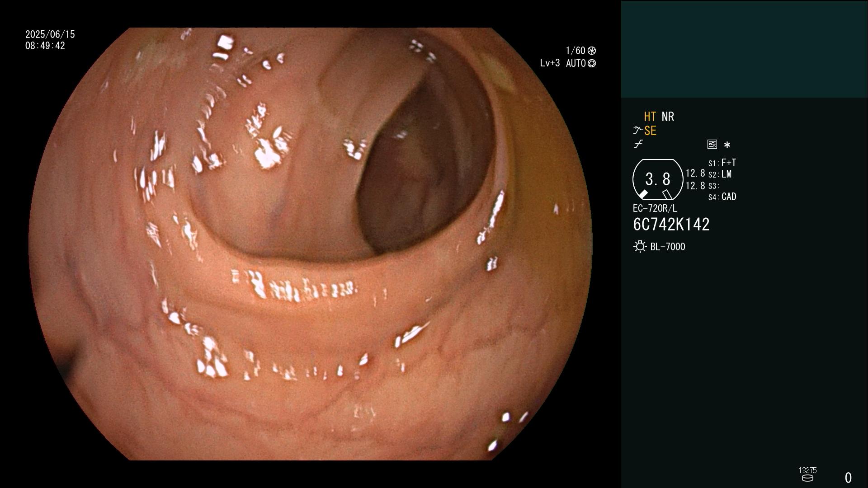868x488 pixels.
Task: Click the AUTO iris mode icon
Action: click(x=591, y=63)
